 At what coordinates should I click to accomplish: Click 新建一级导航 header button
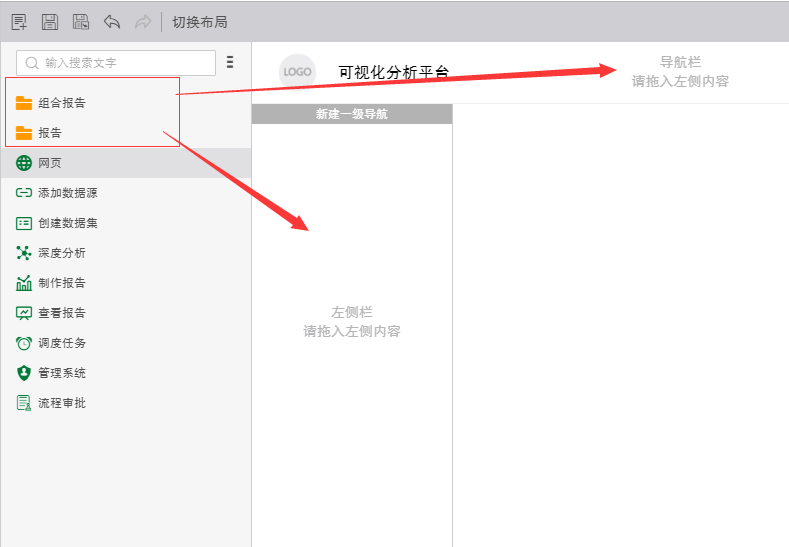351,114
